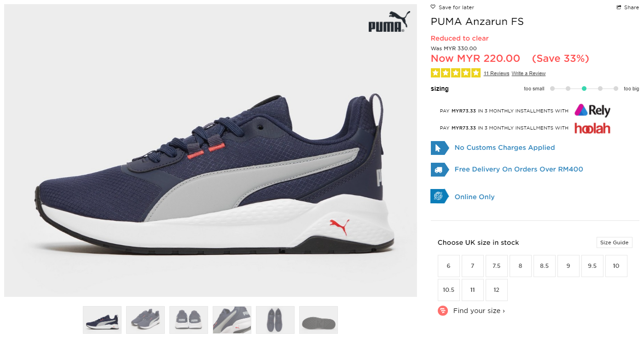
Task: Select UK size 9.5
Action: (592, 266)
